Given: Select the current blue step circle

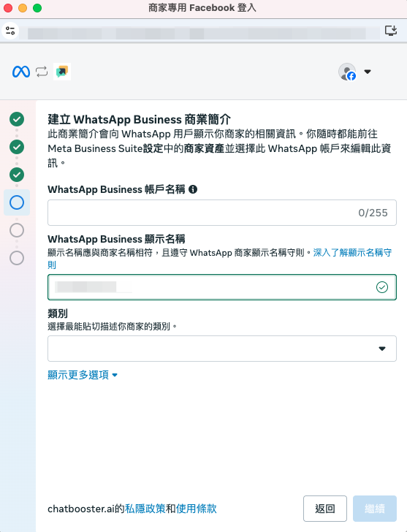Looking at the screenshot, I should pyautogui.click(x=17, y=202).
